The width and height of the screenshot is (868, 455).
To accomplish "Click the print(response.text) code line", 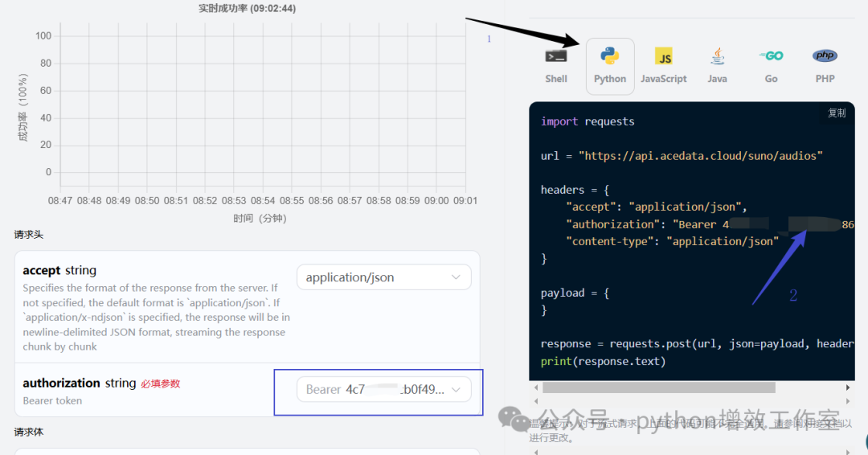I will point(603,362).
